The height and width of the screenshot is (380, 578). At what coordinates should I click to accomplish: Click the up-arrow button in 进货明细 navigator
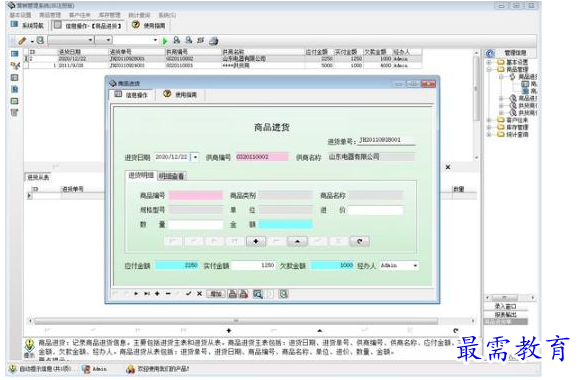(x=297, y=241)
